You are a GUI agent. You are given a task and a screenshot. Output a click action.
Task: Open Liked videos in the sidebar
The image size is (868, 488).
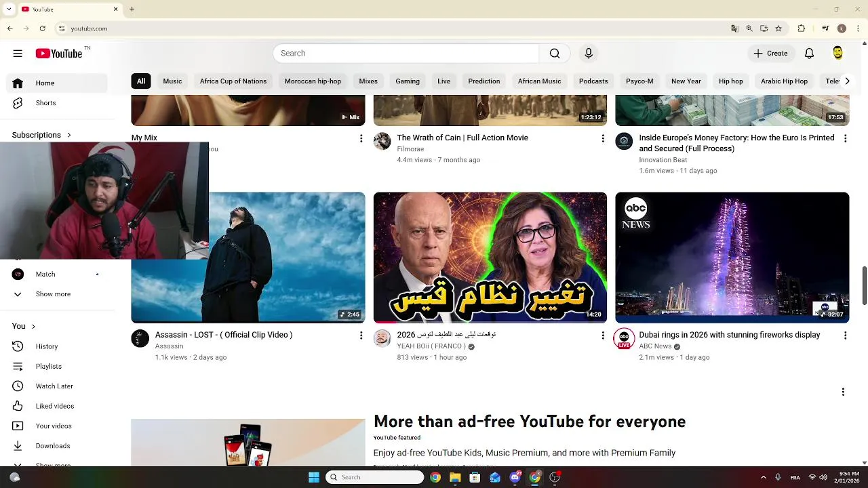(x=57, y=406)
